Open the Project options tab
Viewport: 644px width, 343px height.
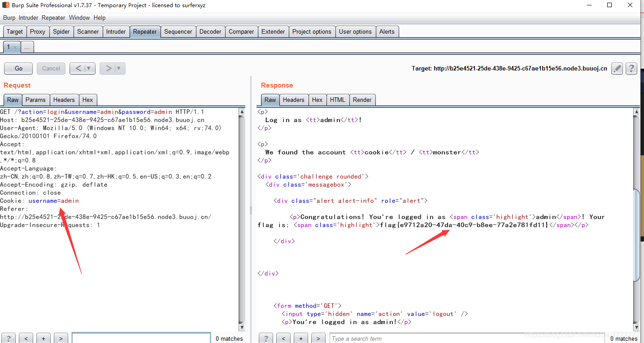(x=312, y=31)
